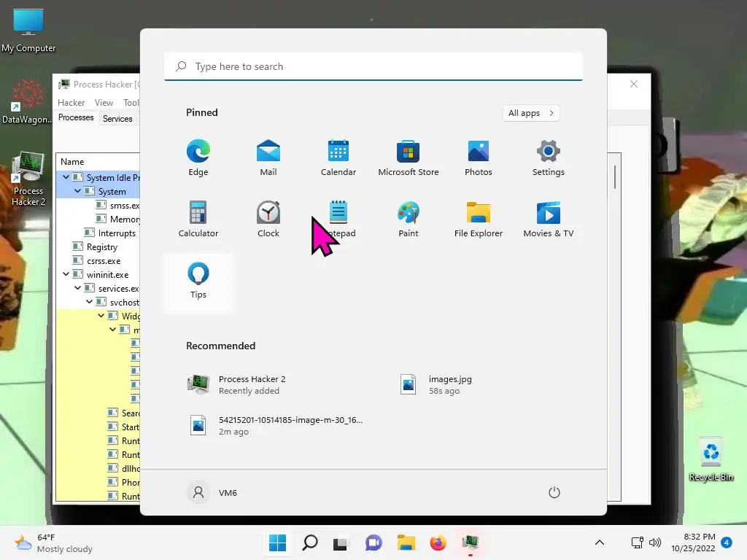Open the Clock app
The width and height of the screenshot is (747, 560).
point(268,219)
